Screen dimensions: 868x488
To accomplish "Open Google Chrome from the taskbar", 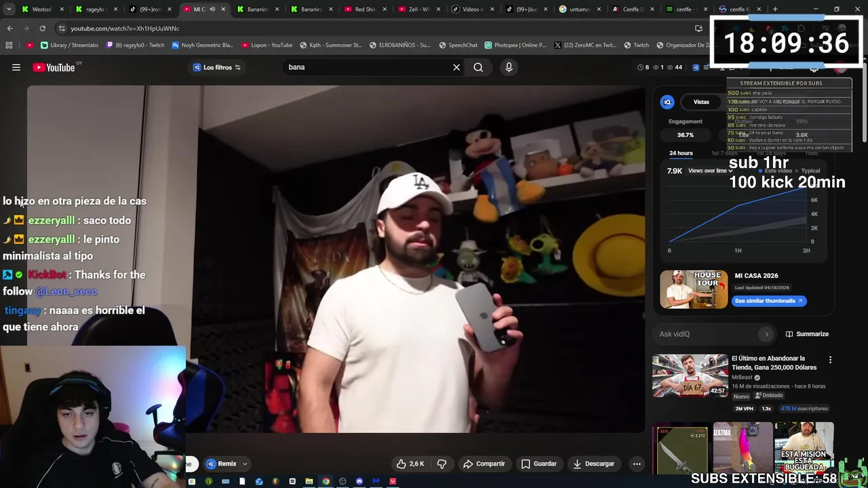I will (325, 481).
